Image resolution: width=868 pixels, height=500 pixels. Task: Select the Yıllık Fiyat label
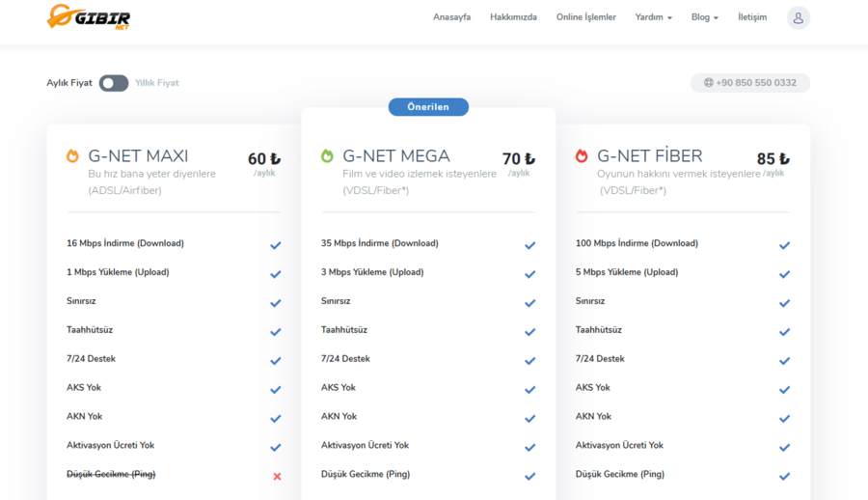point(157,83)
